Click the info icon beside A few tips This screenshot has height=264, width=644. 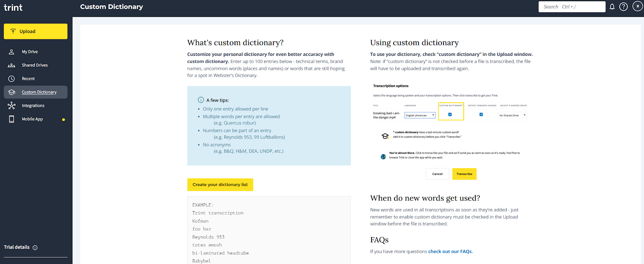coord(201,100)
